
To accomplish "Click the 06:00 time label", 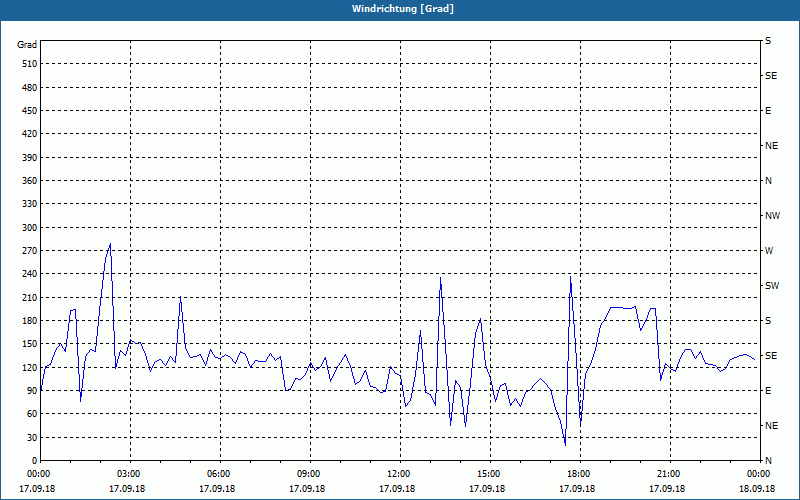I will coord(217,474).
